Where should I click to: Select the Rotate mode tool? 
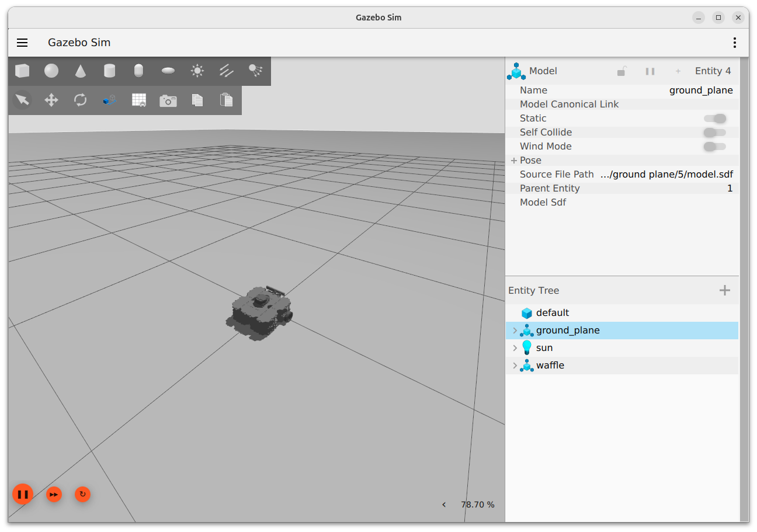(x=81, y=100)
